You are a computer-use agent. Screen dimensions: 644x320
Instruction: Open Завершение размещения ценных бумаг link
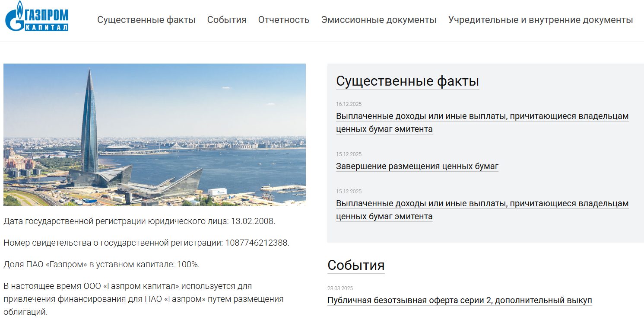tap(417, 166)
